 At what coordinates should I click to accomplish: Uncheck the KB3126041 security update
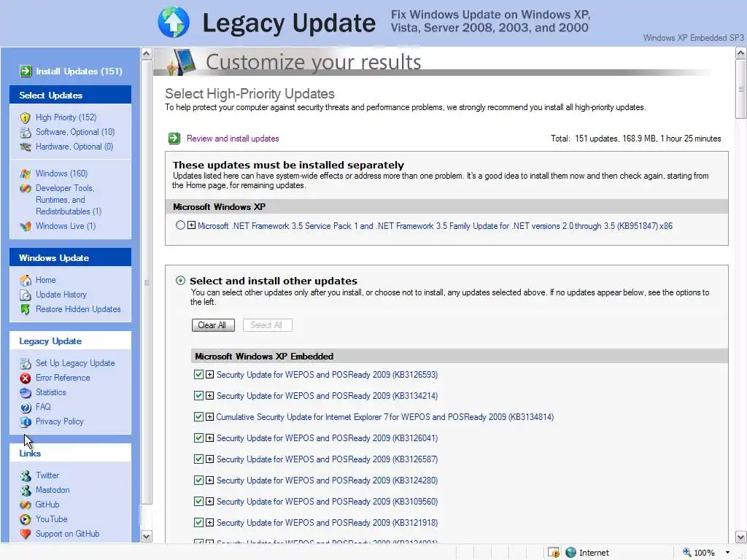tap(198, 438)
